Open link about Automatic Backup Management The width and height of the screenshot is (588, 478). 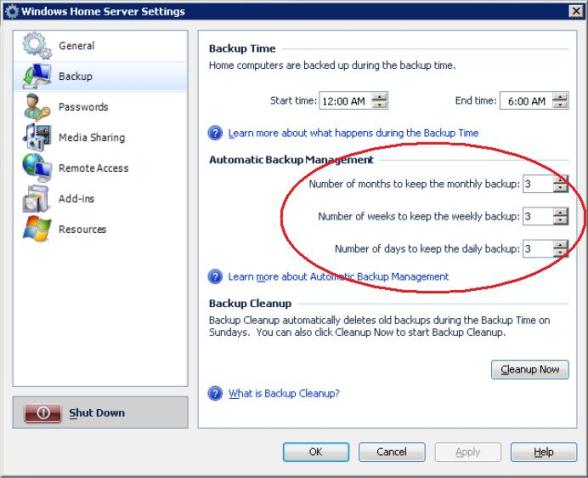point(338,277)
